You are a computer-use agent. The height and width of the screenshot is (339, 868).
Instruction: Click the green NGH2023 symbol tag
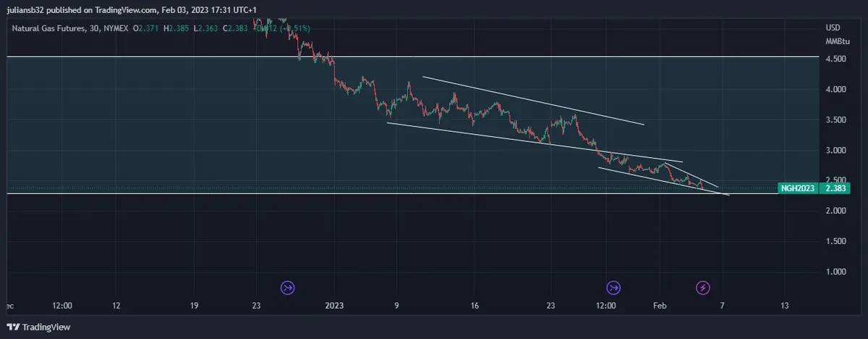pyautogui.click(x=798, y=188)
